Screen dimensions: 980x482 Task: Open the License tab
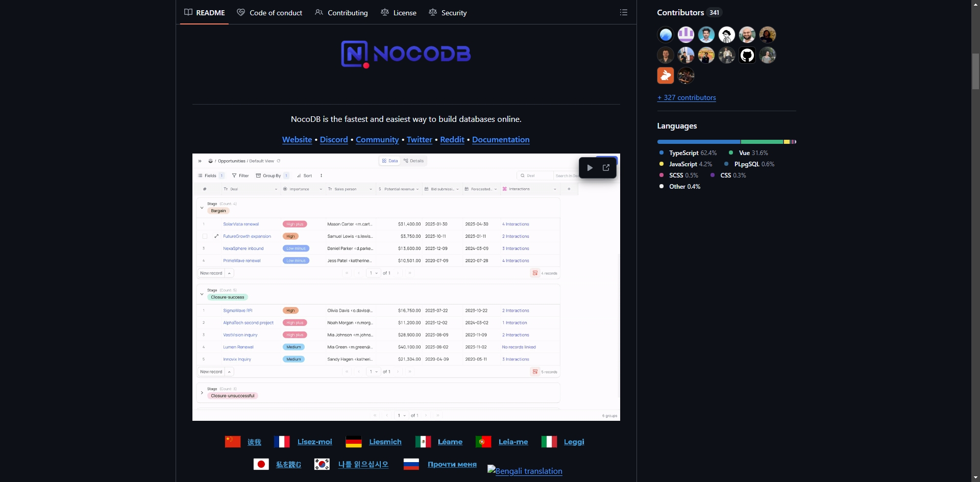click(x=399, y=12)
